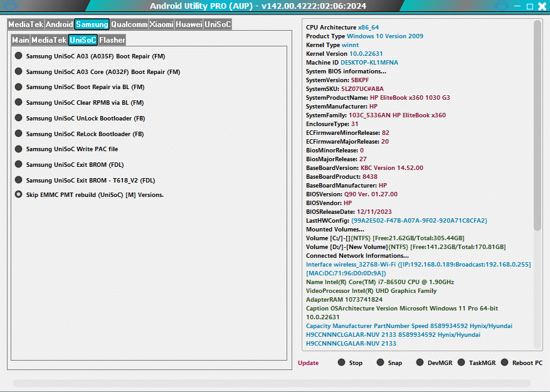
Task: Click the Reboot PC icon
Action: tap(505, 363)
